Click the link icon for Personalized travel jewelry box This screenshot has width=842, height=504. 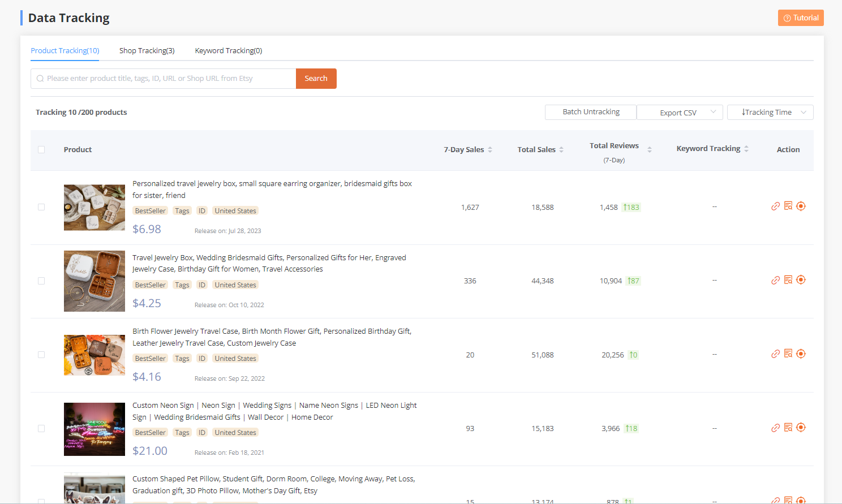click(775, 206)
